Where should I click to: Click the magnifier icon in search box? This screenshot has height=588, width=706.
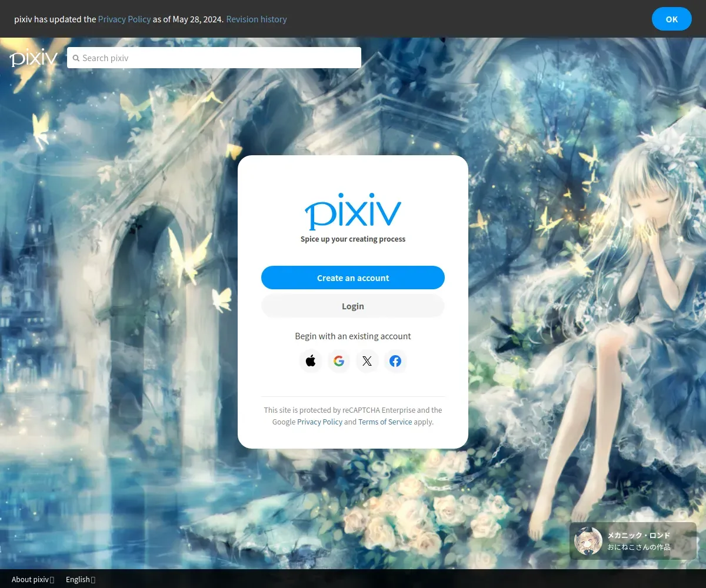76,58
